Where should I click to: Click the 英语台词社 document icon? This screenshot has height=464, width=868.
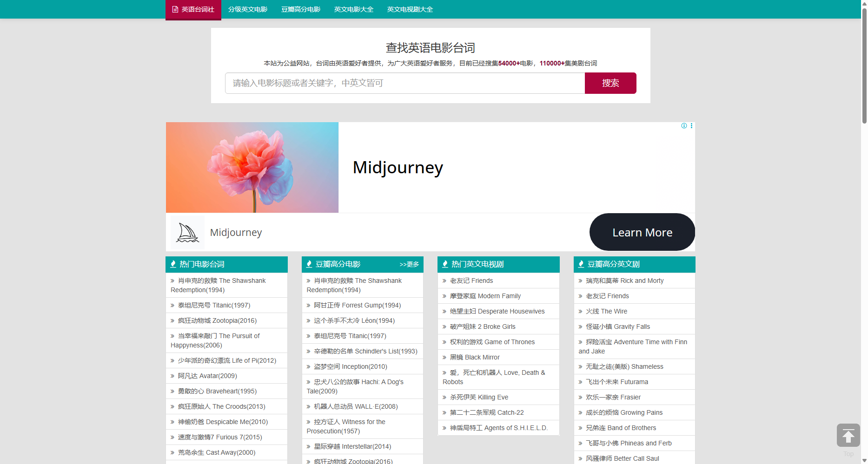pos(175,9)
